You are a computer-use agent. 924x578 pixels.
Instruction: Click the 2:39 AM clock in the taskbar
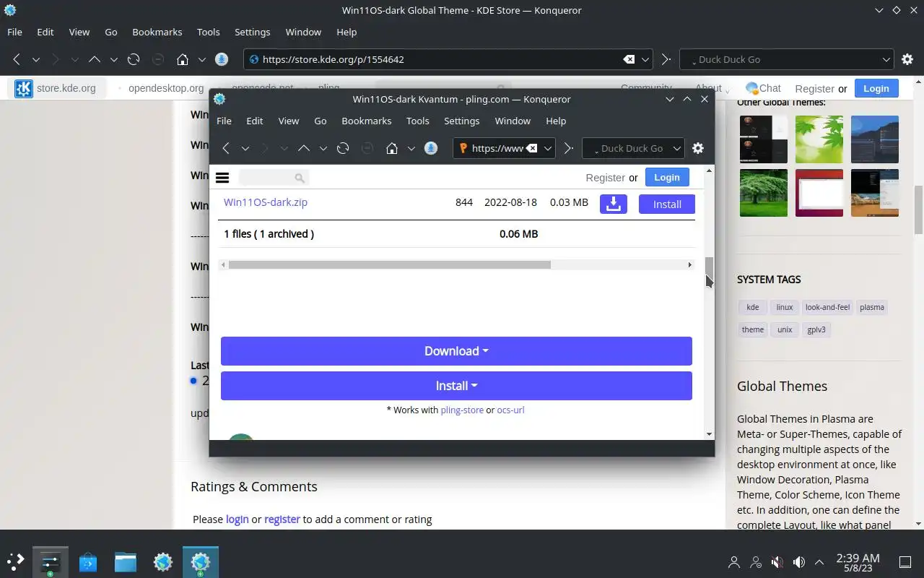tap(858, 558)
